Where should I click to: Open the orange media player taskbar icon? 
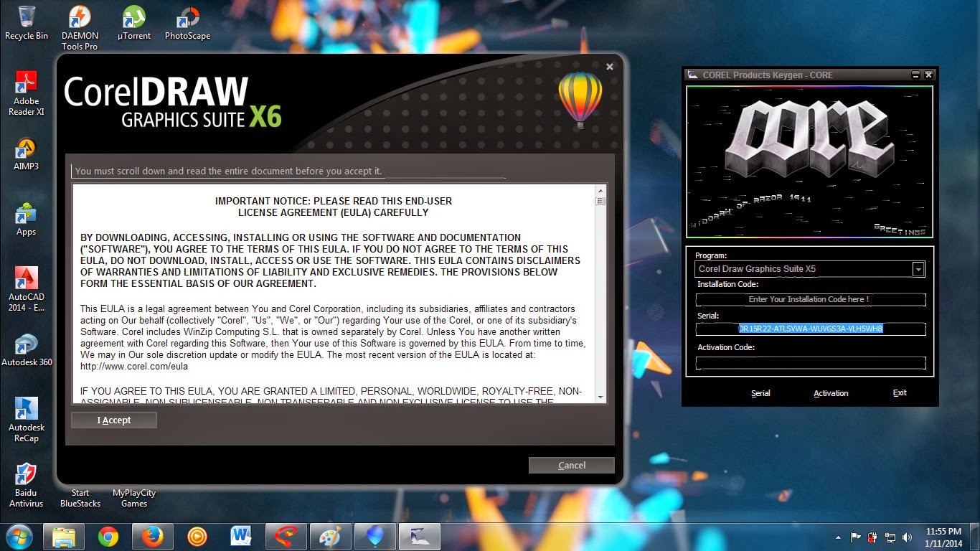(197, 537)
